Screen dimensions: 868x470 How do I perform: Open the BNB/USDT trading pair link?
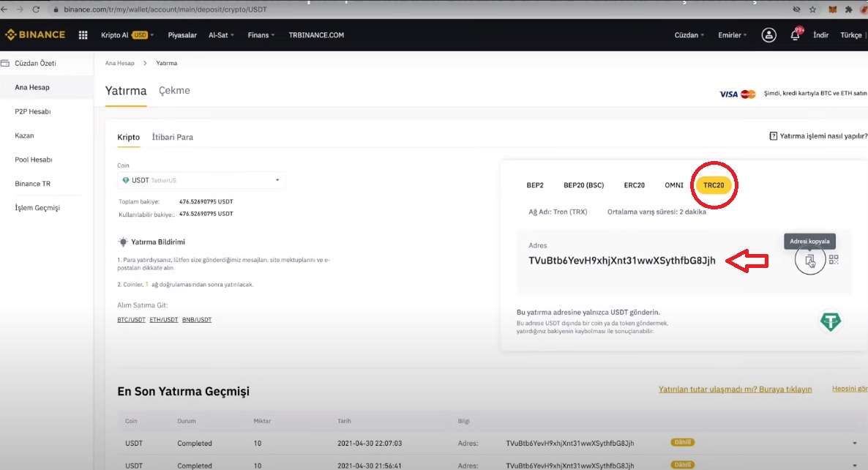click(x=197, y=320)
